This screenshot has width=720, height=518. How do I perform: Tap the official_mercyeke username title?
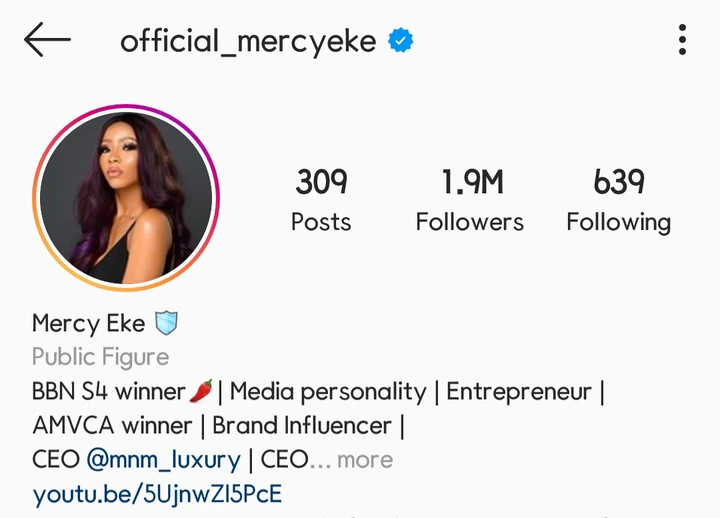pos(248,41)
